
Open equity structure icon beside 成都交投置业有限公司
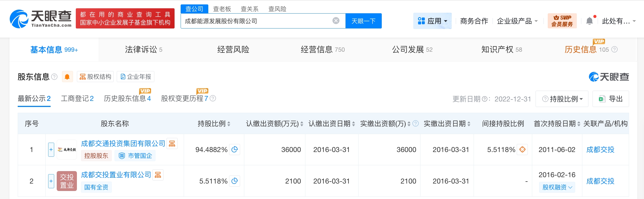[158, 175]
